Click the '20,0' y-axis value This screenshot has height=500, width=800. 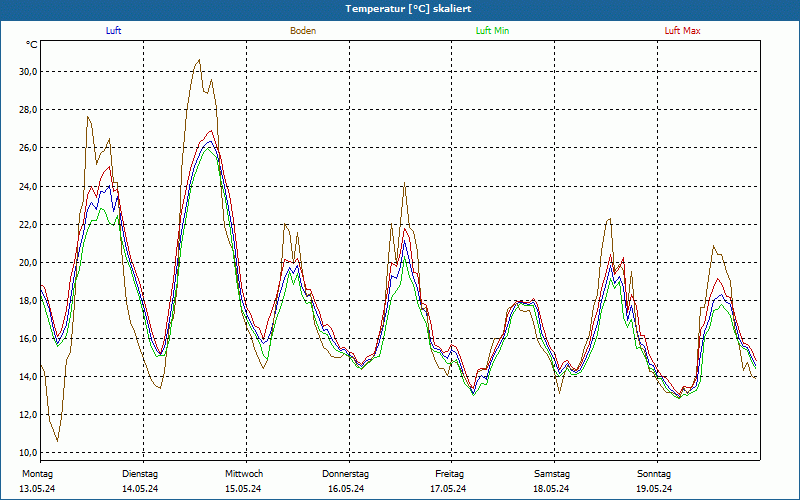28,262
